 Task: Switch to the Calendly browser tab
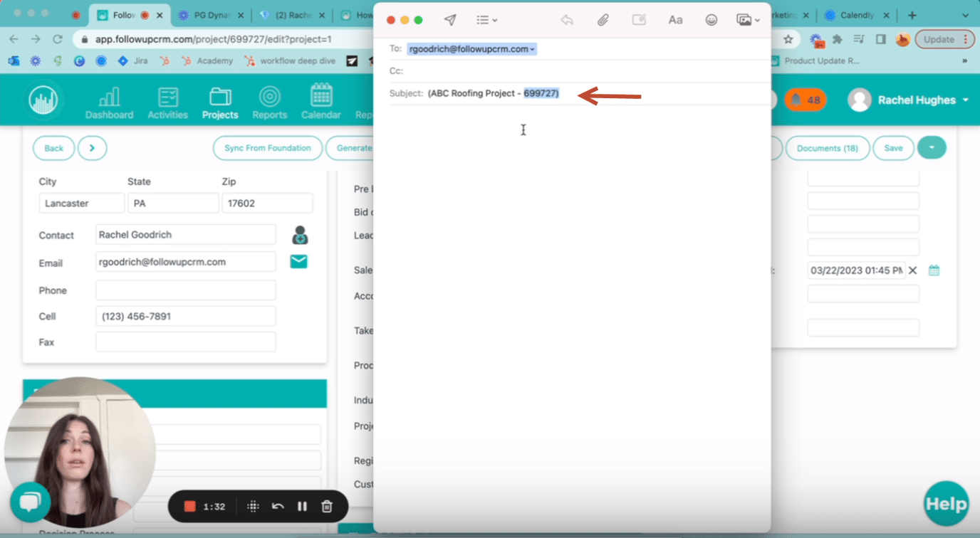click(857, 14)
